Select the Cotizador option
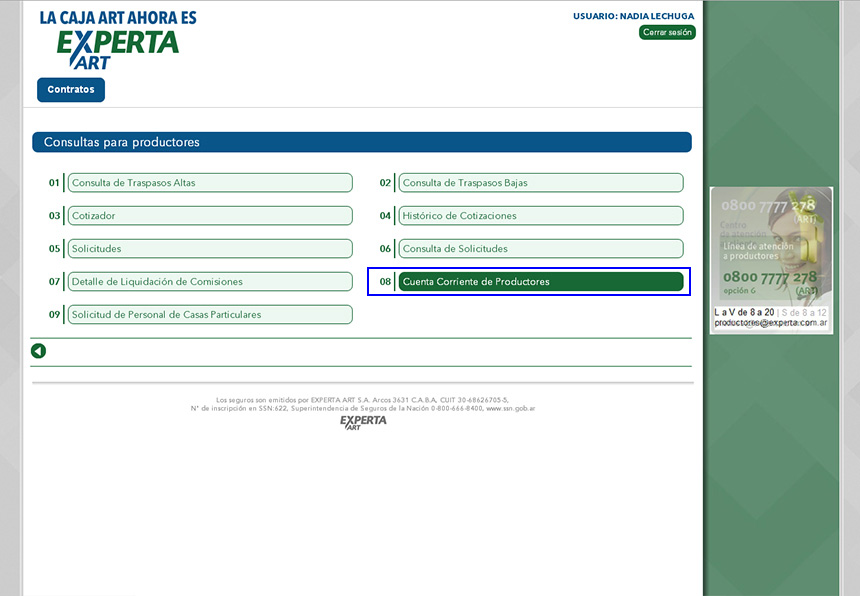This screenshot has width=860, height=596. (x=210, y=215)
